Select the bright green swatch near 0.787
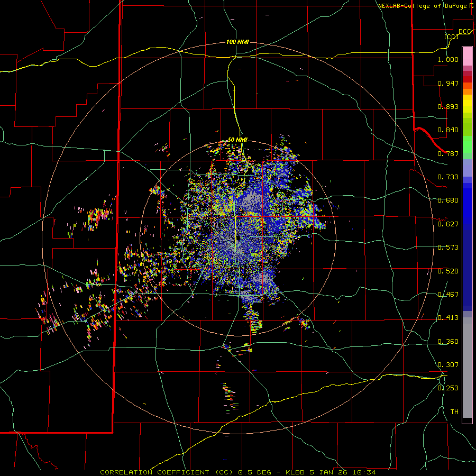Viewport: 476px width, 476px height. pyautogui.click(x=467, y=144)
